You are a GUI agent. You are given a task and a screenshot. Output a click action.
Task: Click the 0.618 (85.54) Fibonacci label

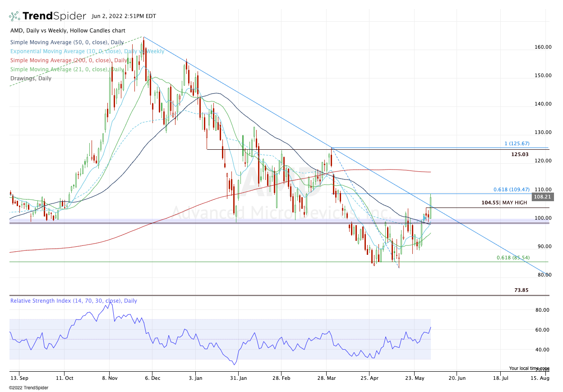click(x=513, y=258)
